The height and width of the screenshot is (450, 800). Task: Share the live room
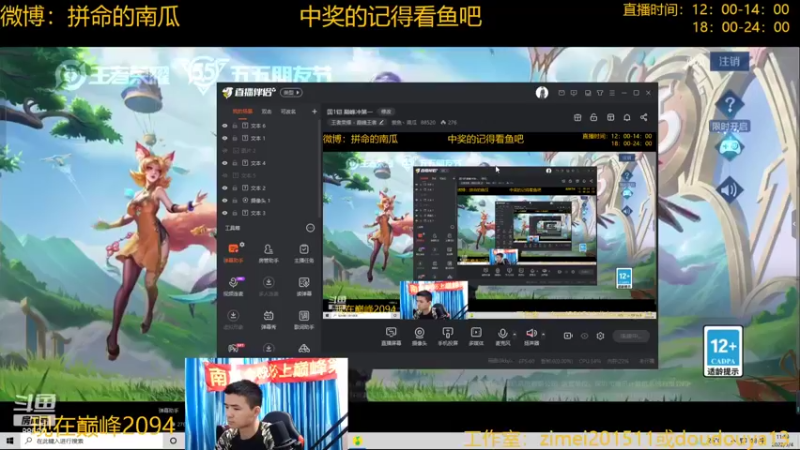(x=644, y=117)
